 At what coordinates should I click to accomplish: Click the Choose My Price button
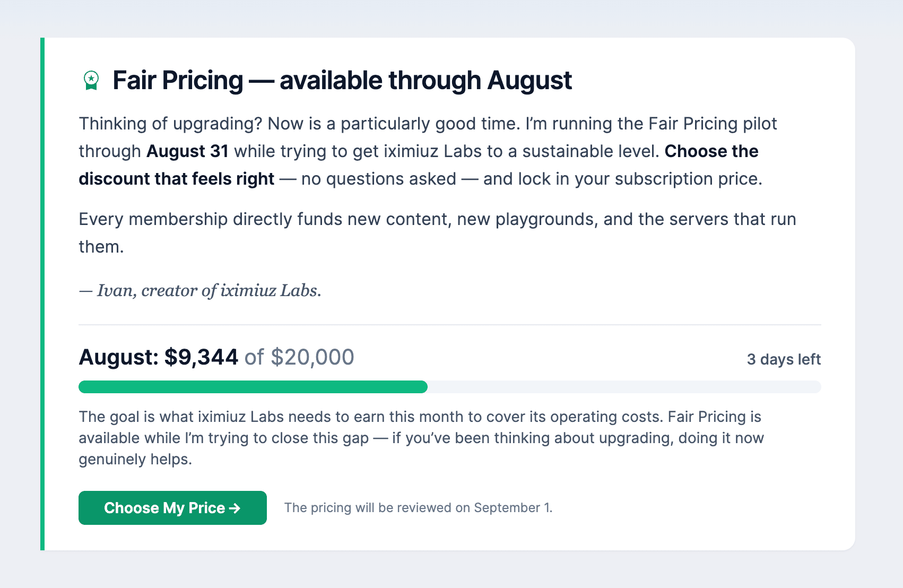(x=172, y=508)
